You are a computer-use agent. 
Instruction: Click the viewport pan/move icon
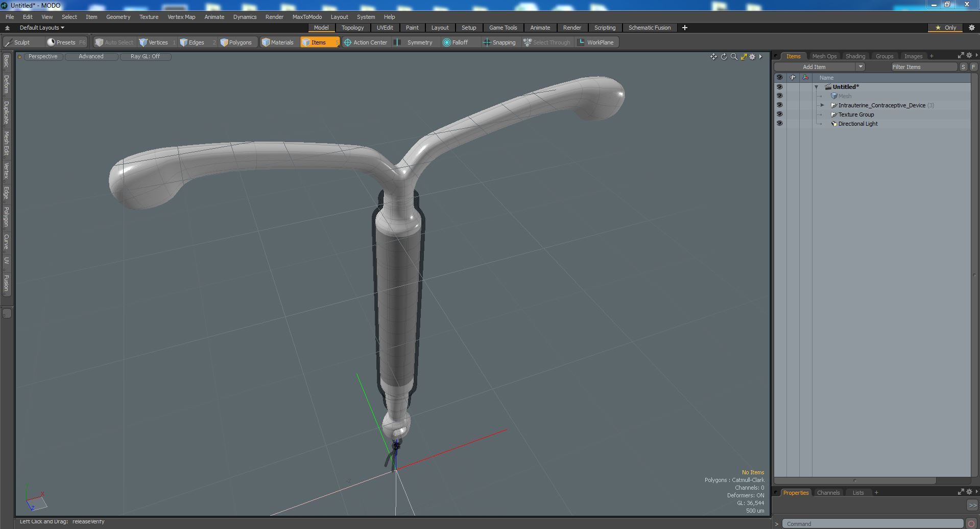pyautogui.click(x=713, y=57)
